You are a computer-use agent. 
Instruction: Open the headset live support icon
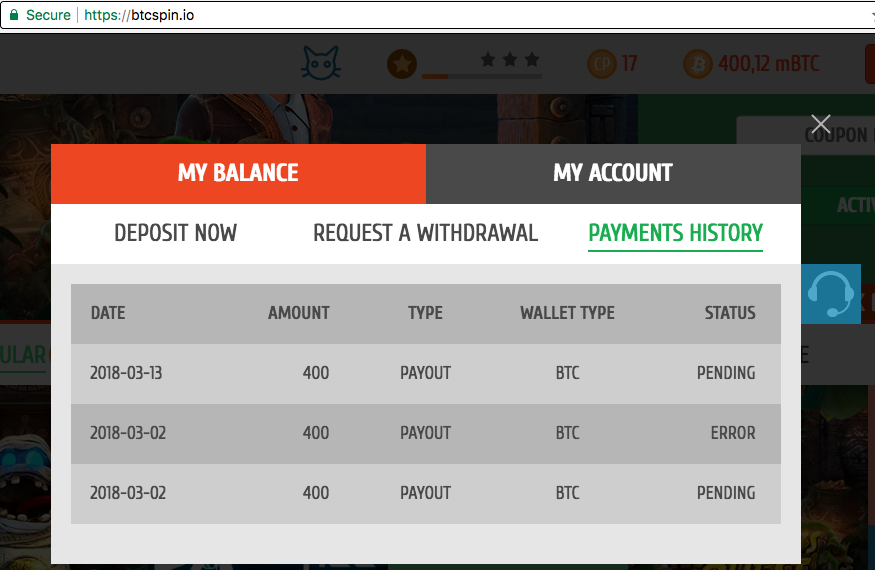coord(830,294)
